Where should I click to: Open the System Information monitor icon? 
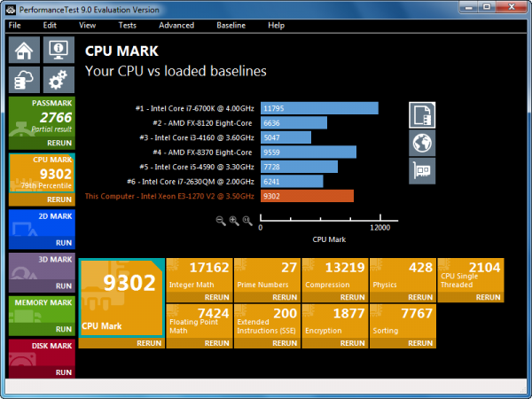tap(57, 51)
